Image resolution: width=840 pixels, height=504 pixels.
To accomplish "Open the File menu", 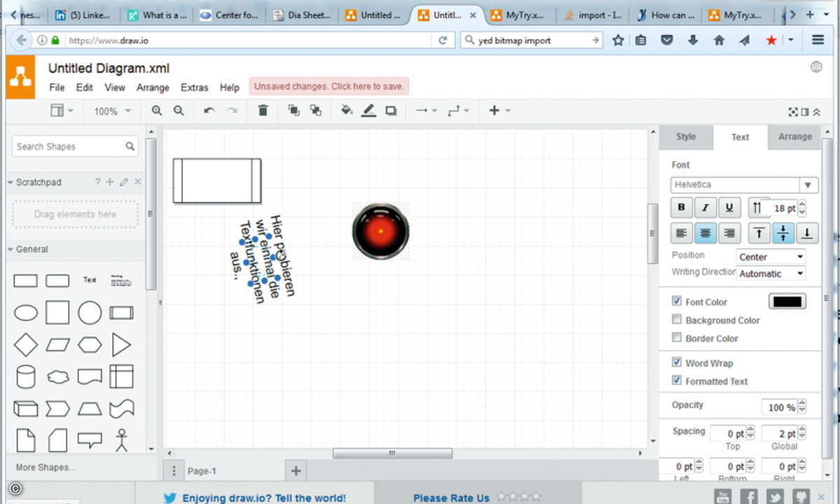I will pyautogui.click(x=57, y=87).
